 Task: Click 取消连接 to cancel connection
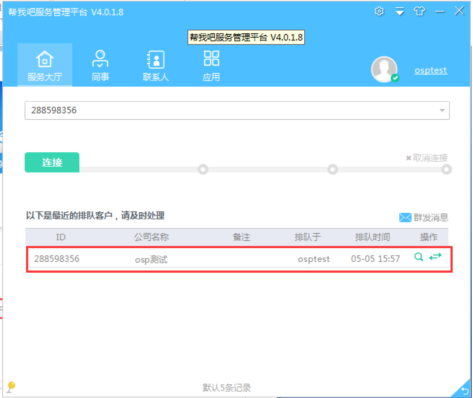(x=427, y=158)
